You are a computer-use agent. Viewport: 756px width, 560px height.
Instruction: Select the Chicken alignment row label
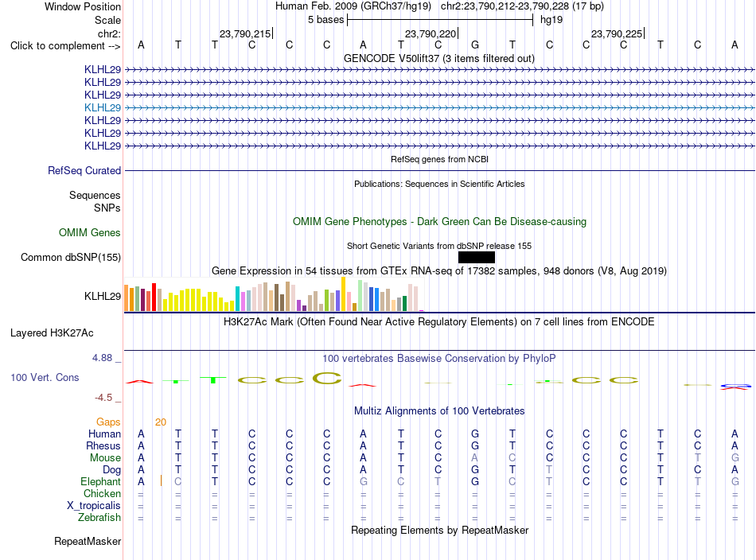(x=102, y=493)
